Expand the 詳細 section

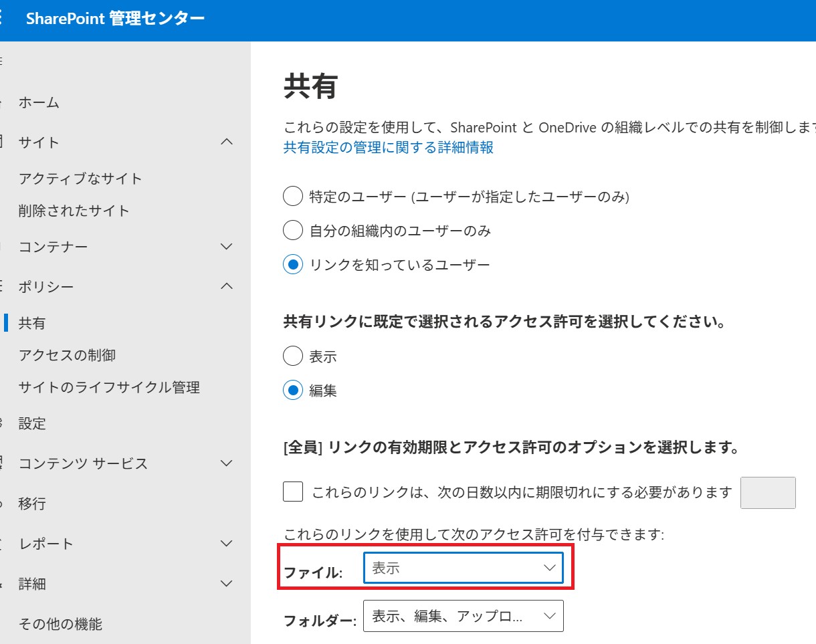point(226,584)
